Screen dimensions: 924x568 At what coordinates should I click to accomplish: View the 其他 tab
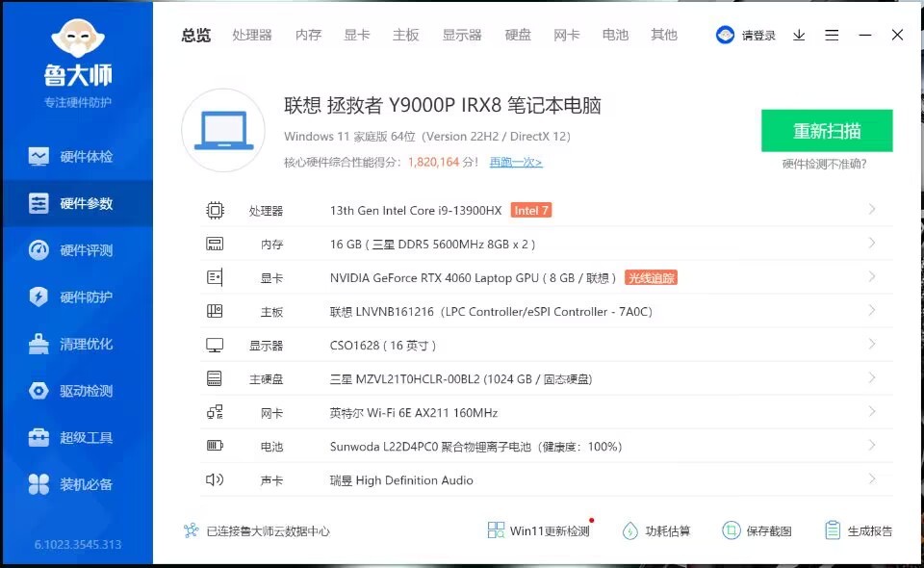pos(664,36)
